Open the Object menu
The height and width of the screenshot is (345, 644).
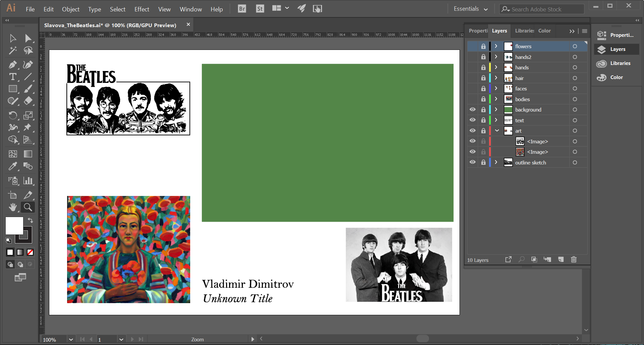point(71,9)
